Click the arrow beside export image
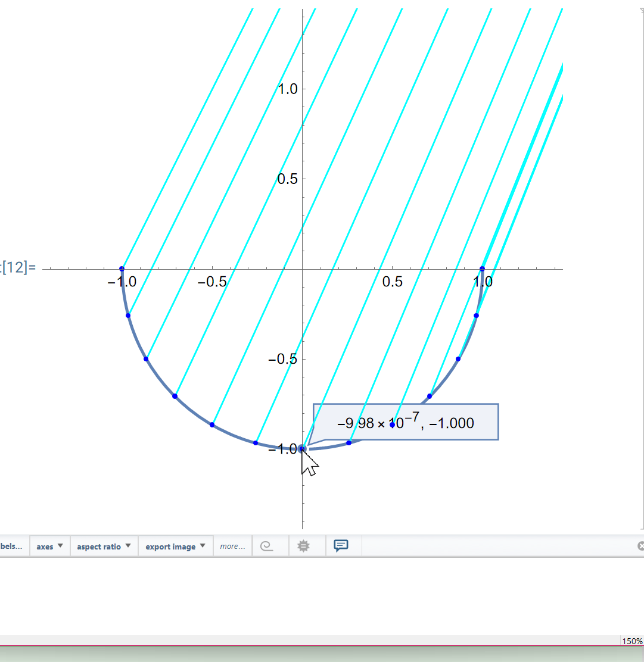644x662 pixels. point(203,546)
